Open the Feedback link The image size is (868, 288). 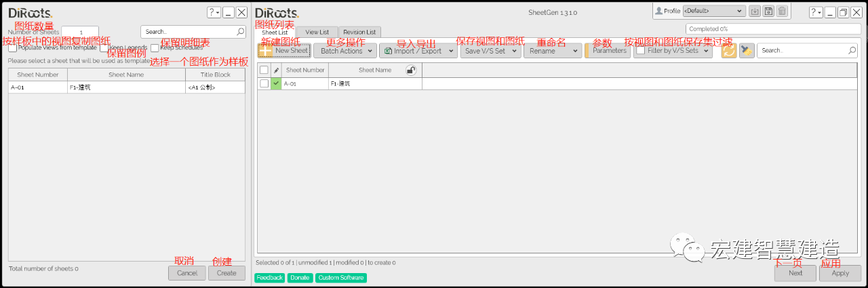[270, 278]
